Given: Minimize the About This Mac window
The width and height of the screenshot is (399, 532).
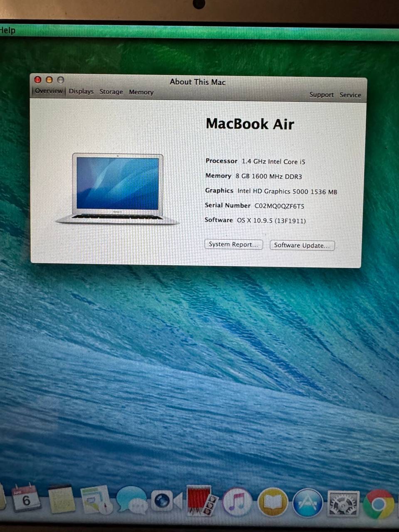Looking at the screenshot, I should 49,80.
